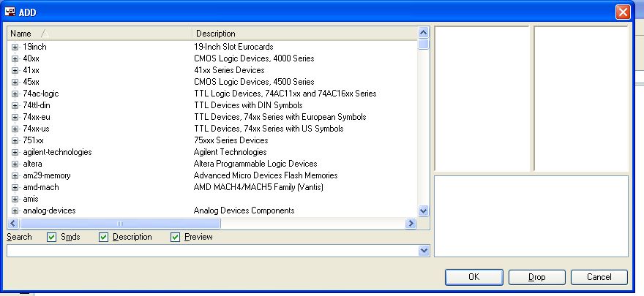644x296 pixels.
Task: Expand the analog-devices library node
Action: (x=15, y=210)
